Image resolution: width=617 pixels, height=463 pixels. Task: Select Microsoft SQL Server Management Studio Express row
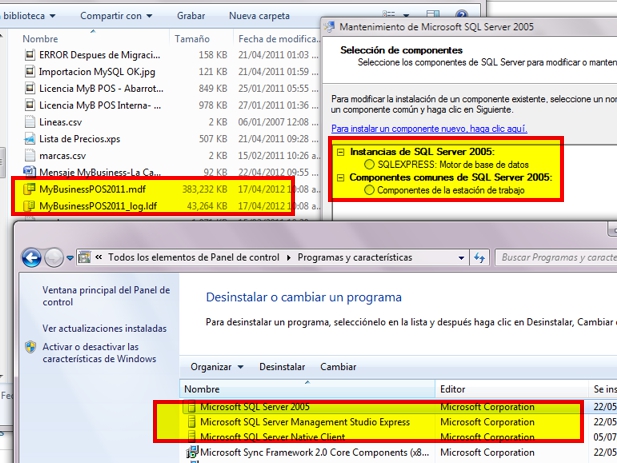[399, 422]
